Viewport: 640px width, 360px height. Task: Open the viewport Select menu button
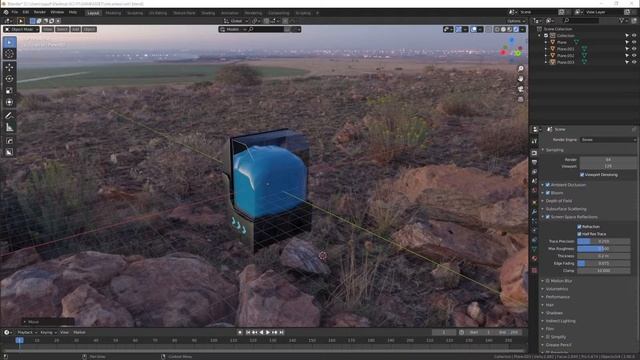point(62,29)
